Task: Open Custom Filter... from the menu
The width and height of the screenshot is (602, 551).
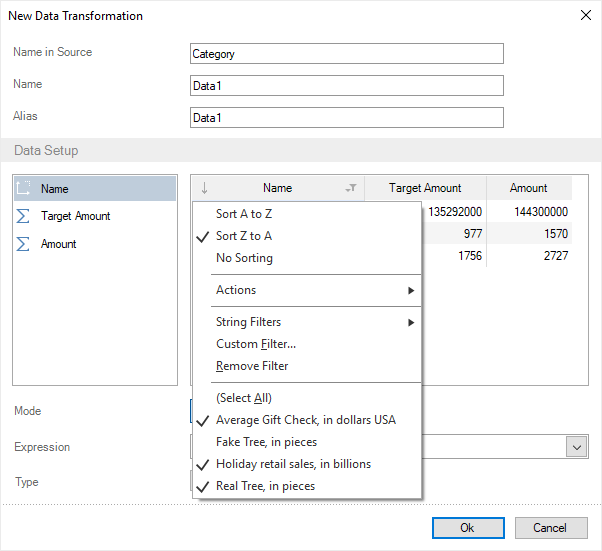Action: tap(256, 344)
